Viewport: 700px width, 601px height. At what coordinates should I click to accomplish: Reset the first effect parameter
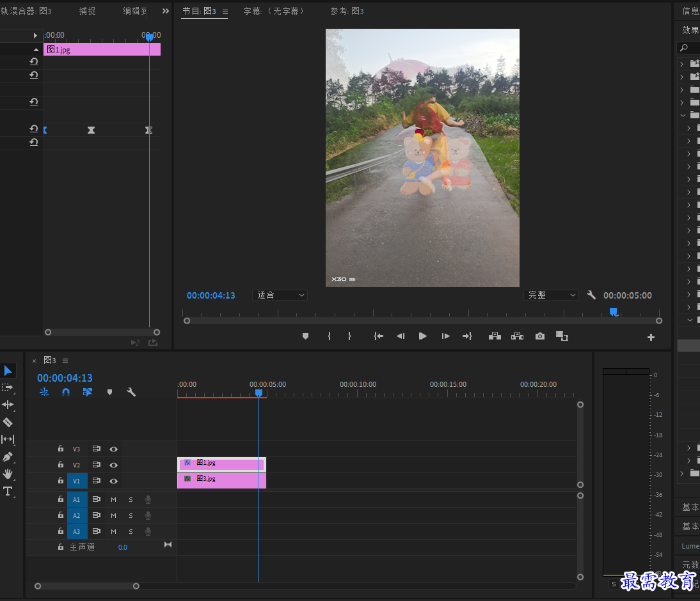[33, 61]
